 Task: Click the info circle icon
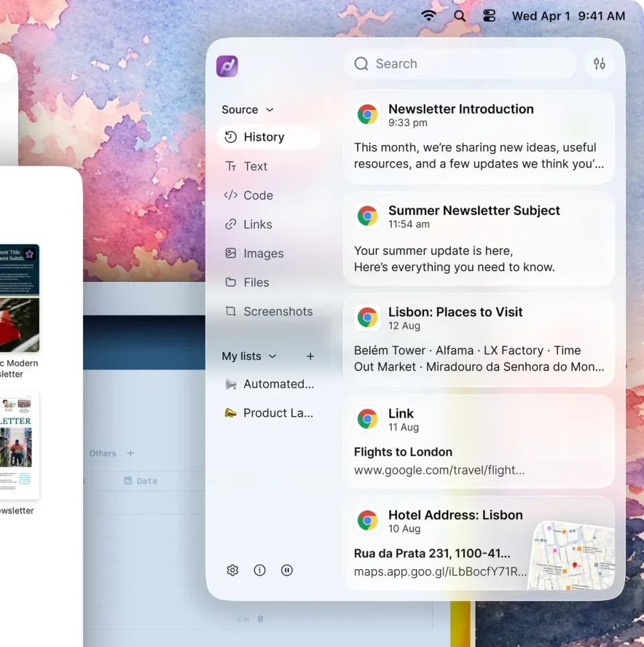click(260, 570)
